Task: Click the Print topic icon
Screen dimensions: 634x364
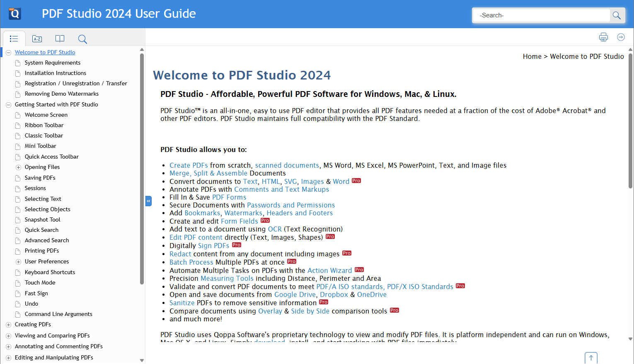Action: (x=603, y=37)
